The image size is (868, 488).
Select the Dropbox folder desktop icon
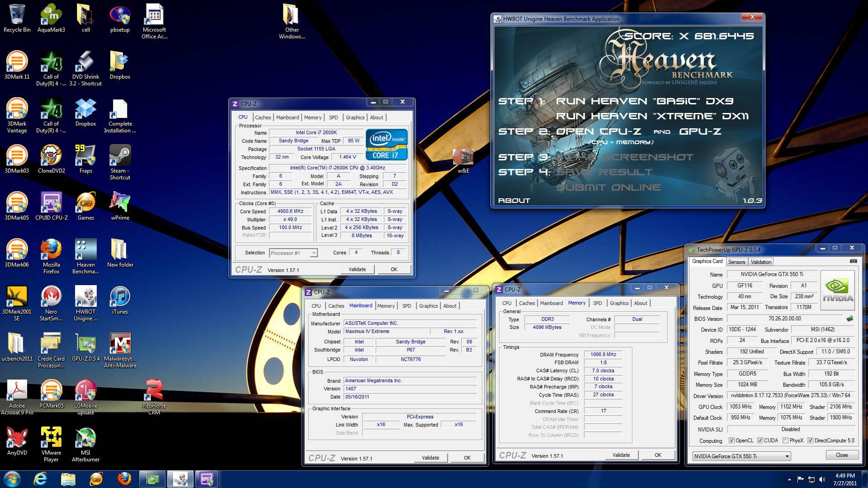click(x=120, y=66)
